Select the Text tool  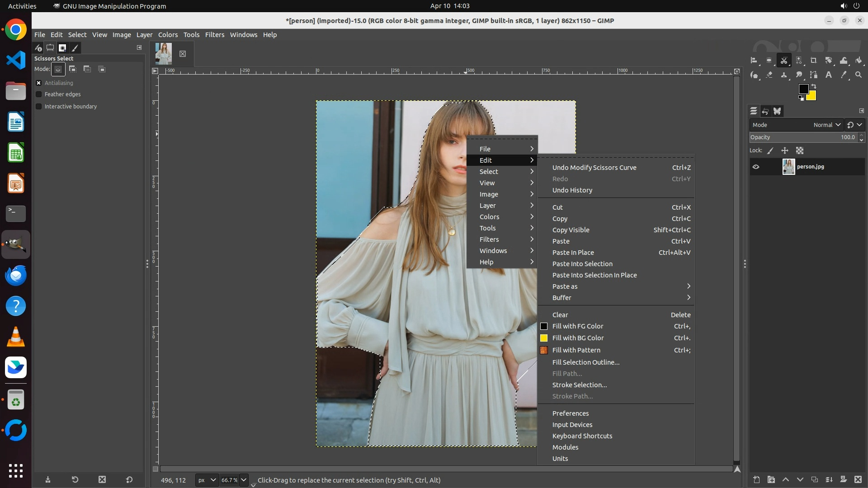[828, 75]
